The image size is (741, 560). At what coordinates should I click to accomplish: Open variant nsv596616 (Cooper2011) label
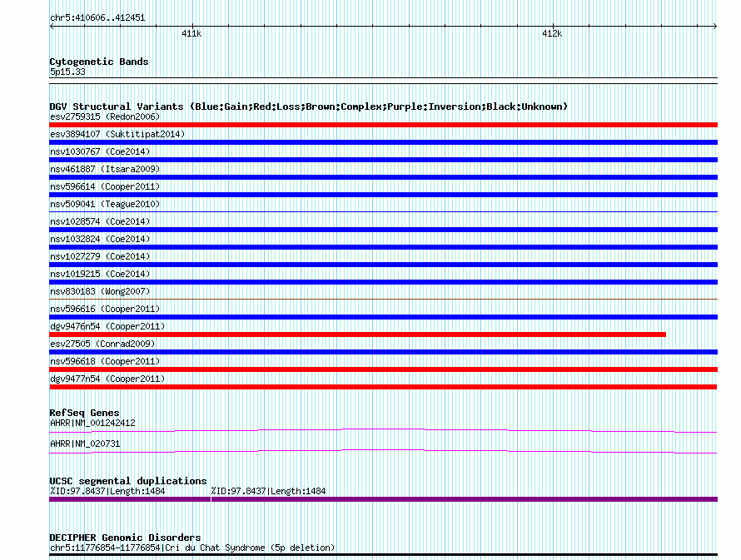click(x=105, y=309)
